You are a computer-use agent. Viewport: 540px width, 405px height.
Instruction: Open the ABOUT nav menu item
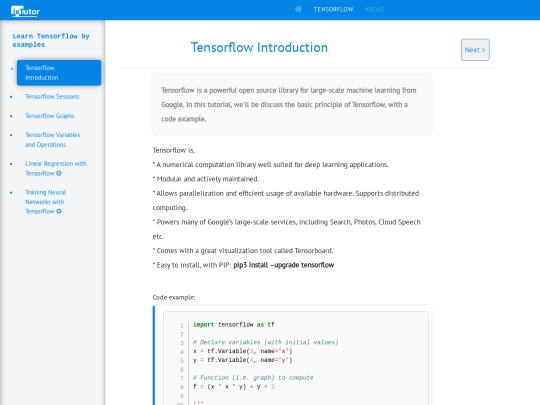coord(375,10)
